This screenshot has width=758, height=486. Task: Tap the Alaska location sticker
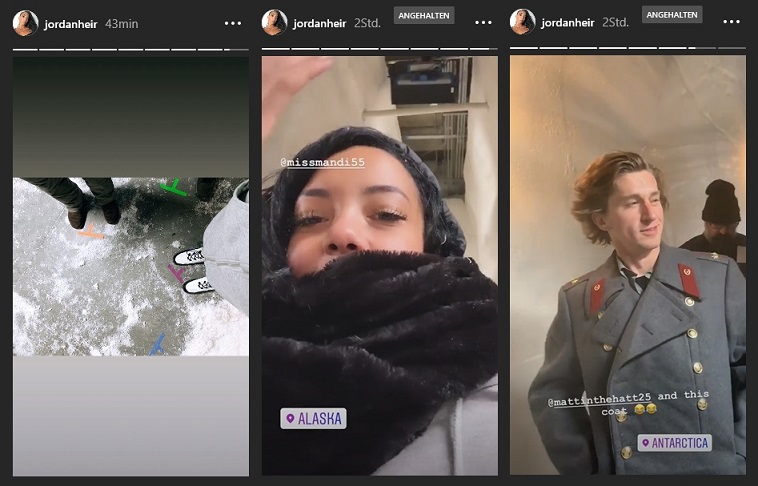[313, 418]
